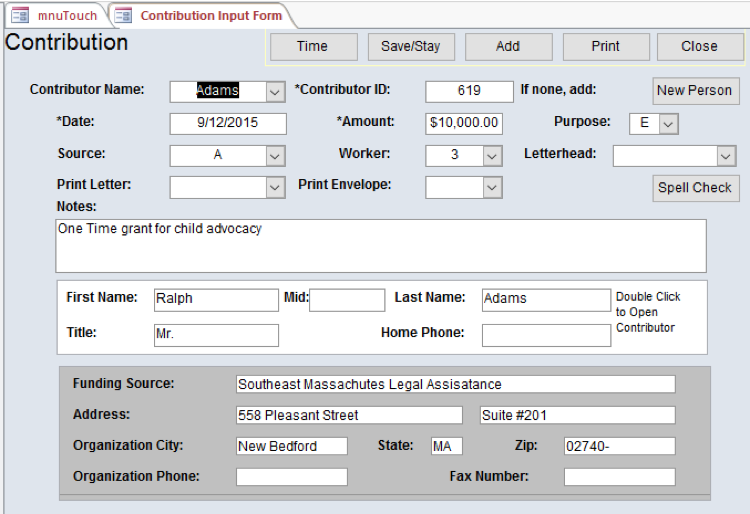This screenshot has width=750, height=514.
Task: Expand the Source combo box arrow
Action: tap(276, 156)
